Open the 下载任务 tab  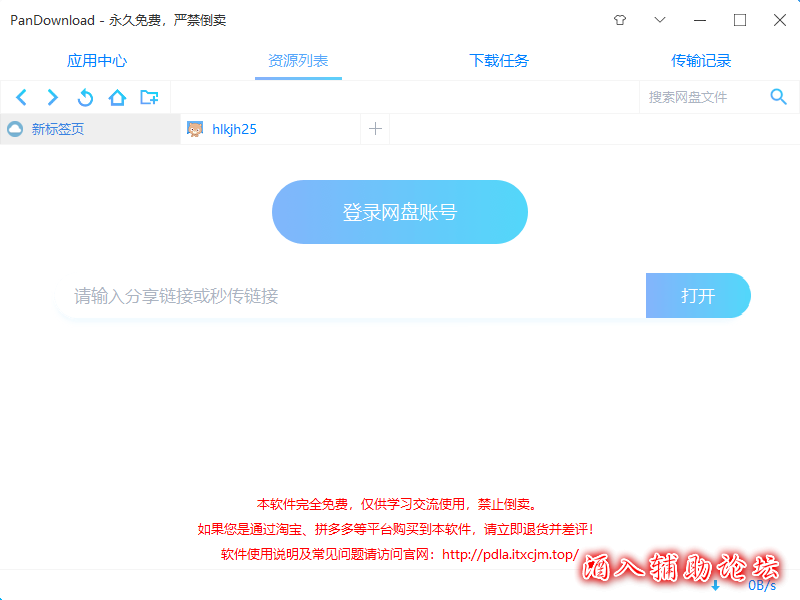coord(499,61)
